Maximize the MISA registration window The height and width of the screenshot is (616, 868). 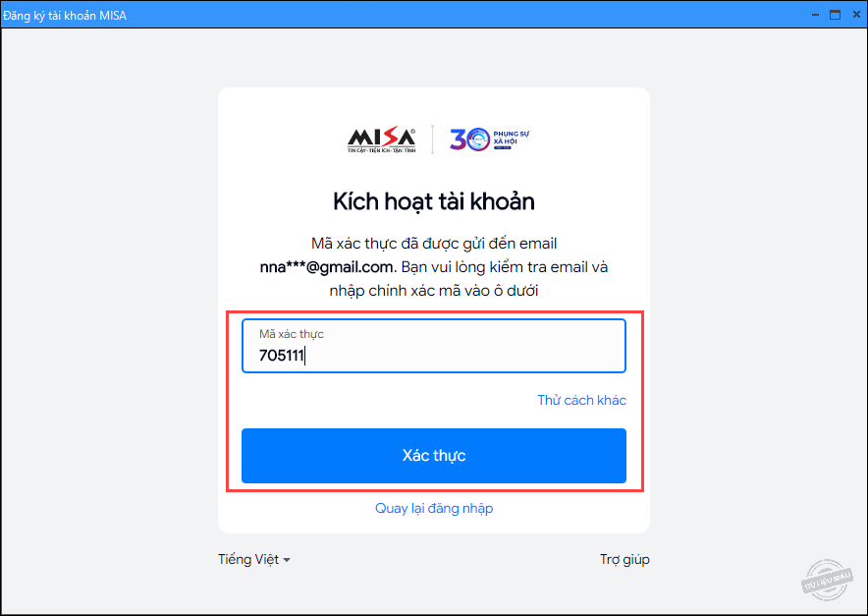click(836, 15)
